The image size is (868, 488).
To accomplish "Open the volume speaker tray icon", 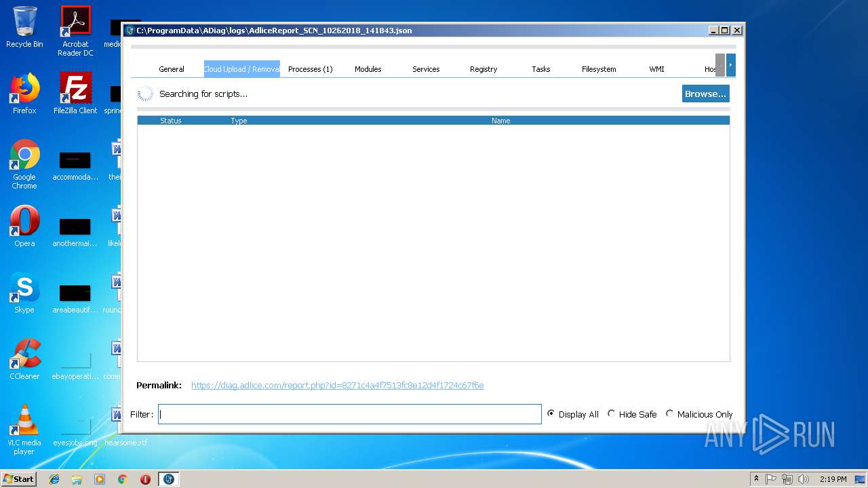I will (x=804, y=479).
